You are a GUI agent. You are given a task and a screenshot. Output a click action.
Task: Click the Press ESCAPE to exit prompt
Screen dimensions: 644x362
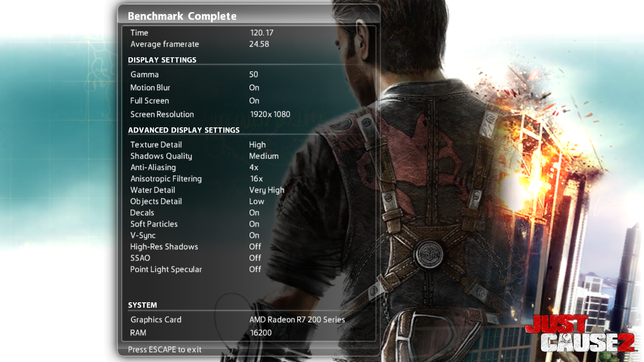pos(165,350)
